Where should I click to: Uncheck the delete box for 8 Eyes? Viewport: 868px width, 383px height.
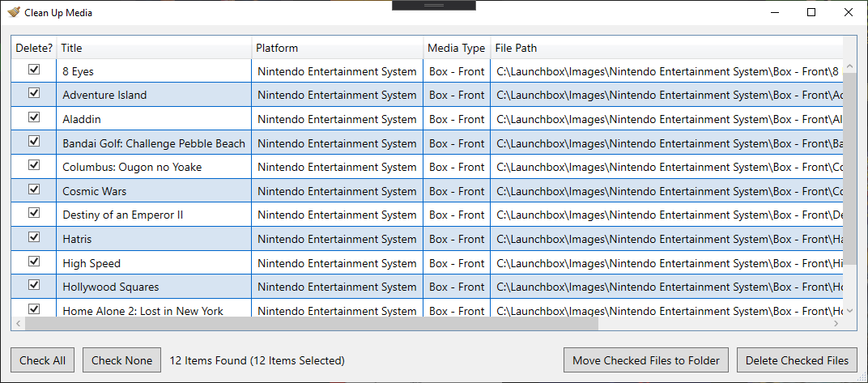pos(34,69)
